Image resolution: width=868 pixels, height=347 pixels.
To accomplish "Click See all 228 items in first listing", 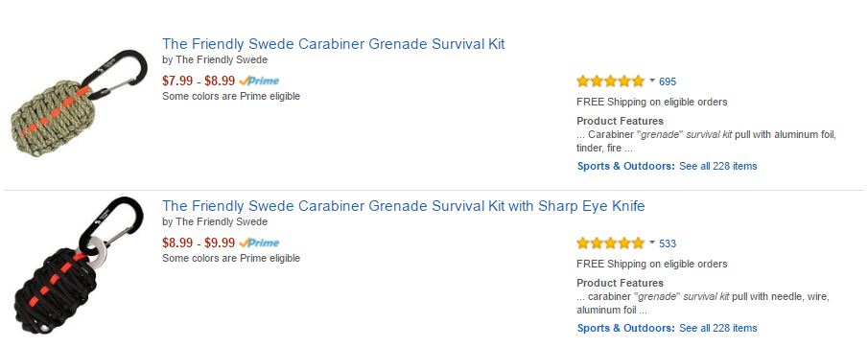I will click(x=718, y=166).
